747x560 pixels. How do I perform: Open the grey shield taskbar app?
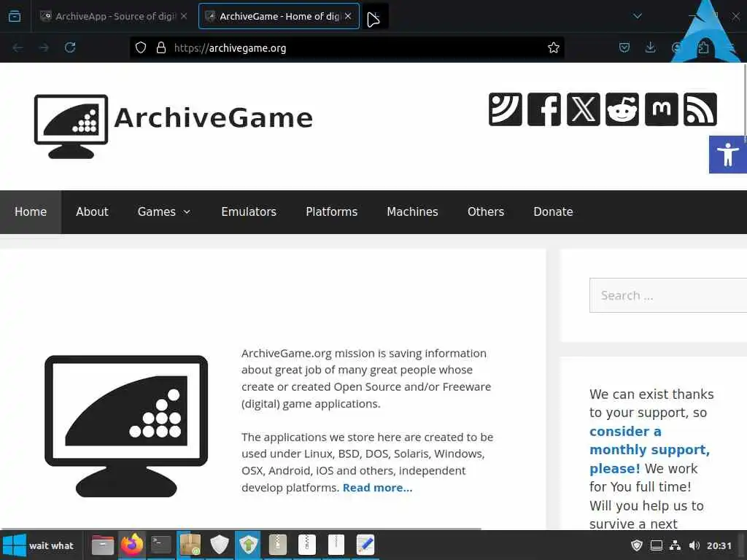220,545
